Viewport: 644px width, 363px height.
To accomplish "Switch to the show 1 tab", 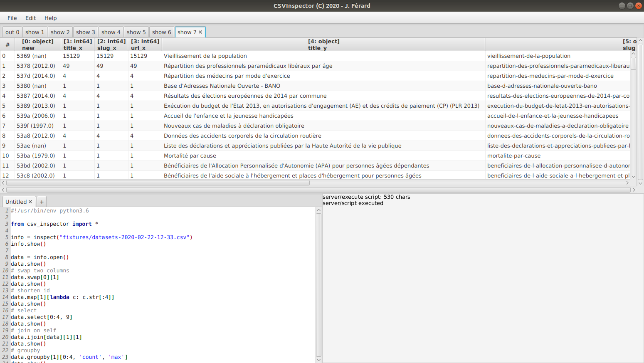I will click(x=35, y=32).
